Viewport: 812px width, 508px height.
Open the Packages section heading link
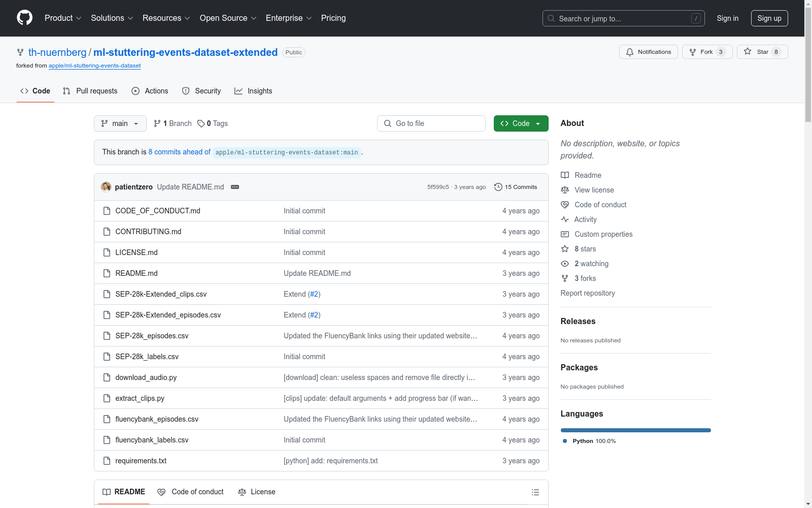579,367
